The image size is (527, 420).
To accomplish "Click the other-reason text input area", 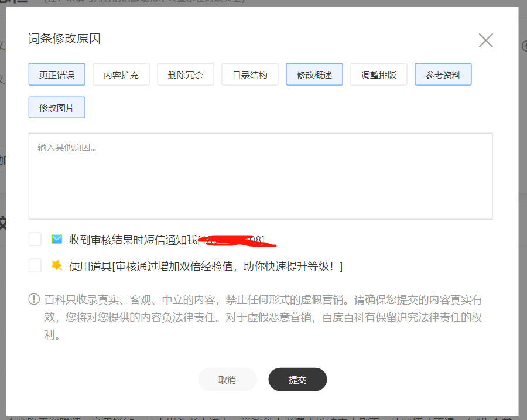I will 261,176.
